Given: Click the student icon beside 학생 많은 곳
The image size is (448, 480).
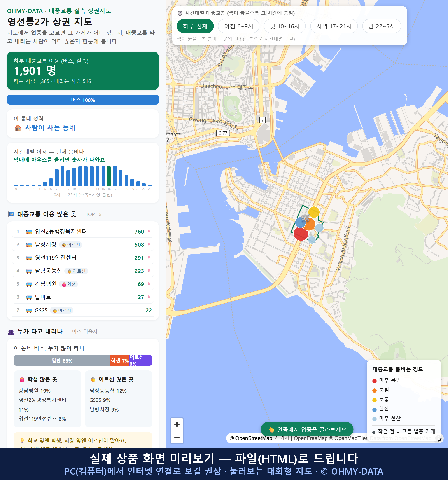Looking at the screenshot, I should [x=22, y=379].
